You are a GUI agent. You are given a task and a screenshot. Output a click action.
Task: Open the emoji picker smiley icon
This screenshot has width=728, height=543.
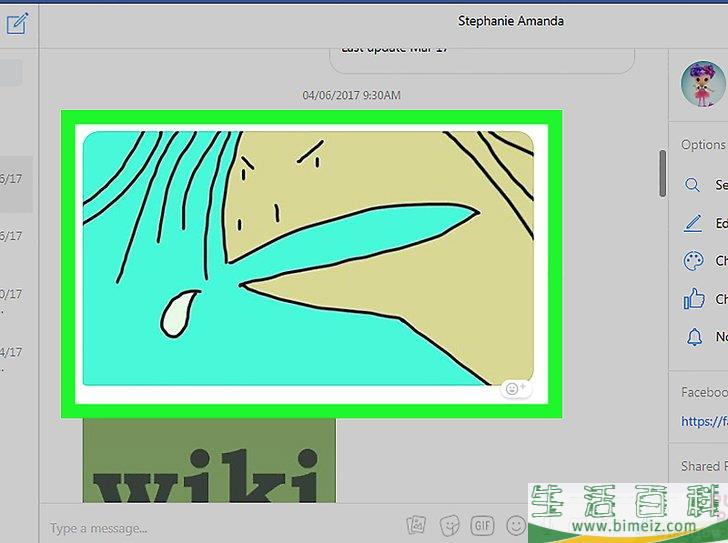[515, 525]
